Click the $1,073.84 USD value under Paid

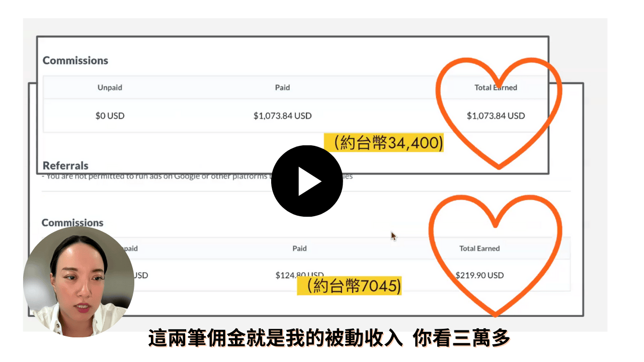[282, 116]
